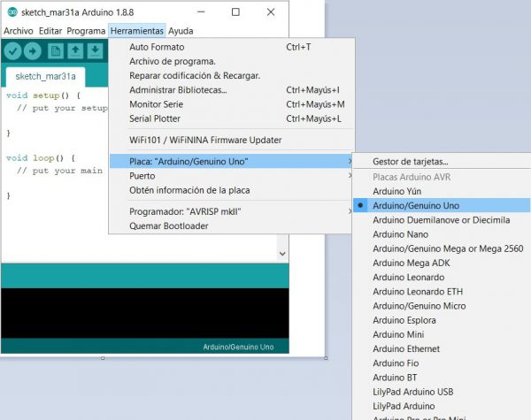Open the Ayuda menu
531x420 pixels.
[181, 31]
